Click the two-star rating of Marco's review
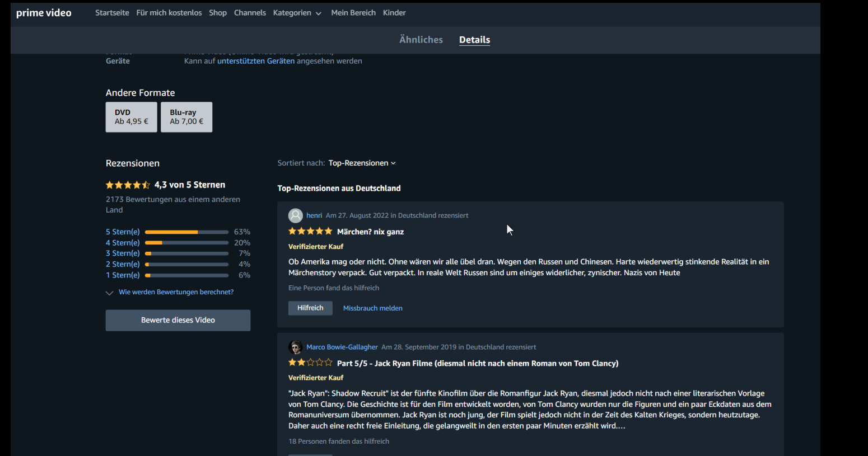This screenshot has height=456, width=868. click(310, 363)
